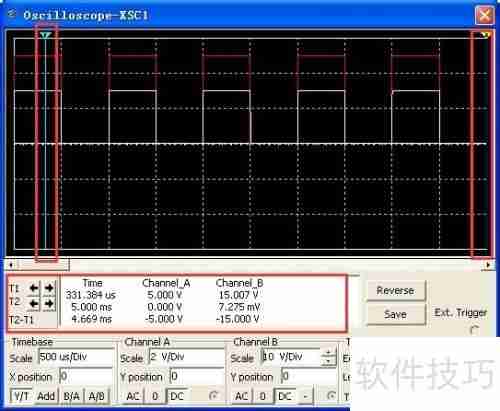Click the Timebase Scale field
Image resolution: width=500 pixels, height=411 pixels.
tap(76, 357)
